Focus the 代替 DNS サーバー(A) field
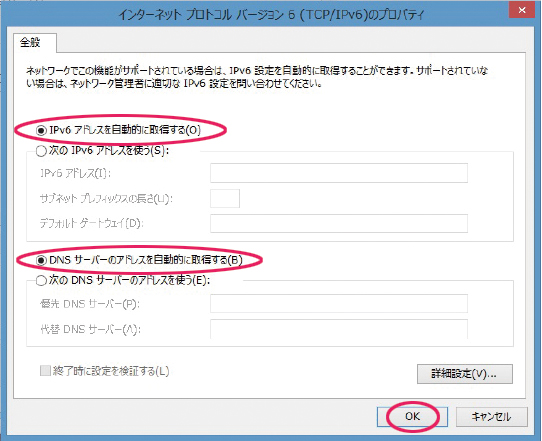This screenshot has height=441, width=542. (339, 329)
